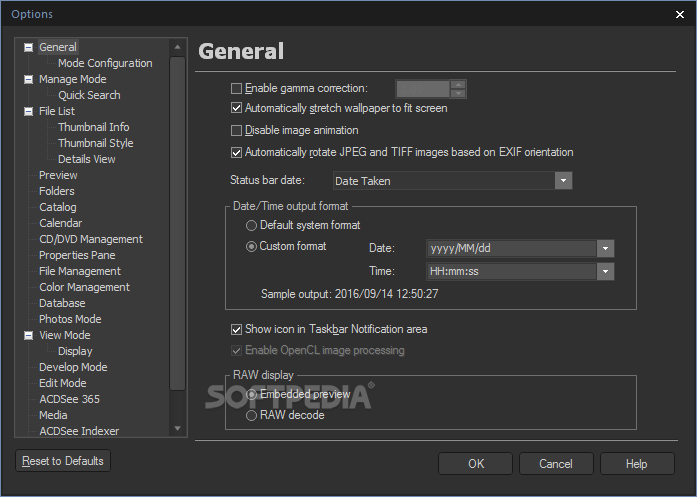This screenshot has width=698, height=498.
Task: Click the Reset to Defaults button
Action: tap(63, 461)
